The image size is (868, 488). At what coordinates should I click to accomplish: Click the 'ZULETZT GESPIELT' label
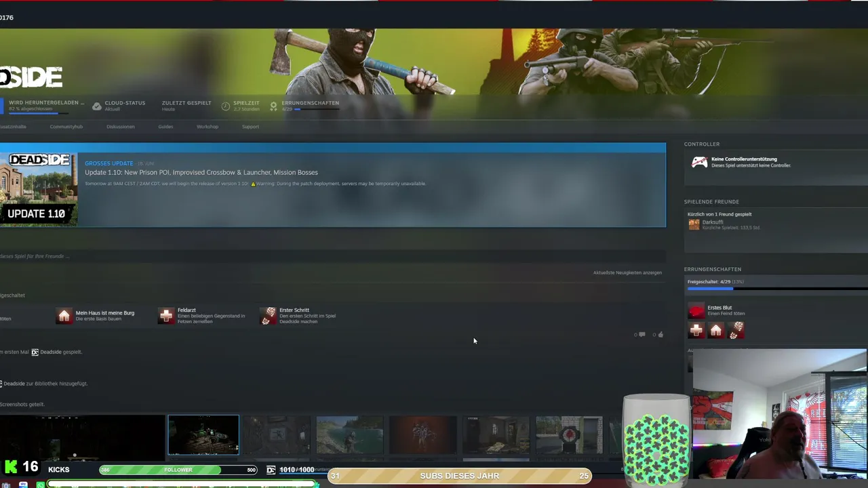coord(186,103)
